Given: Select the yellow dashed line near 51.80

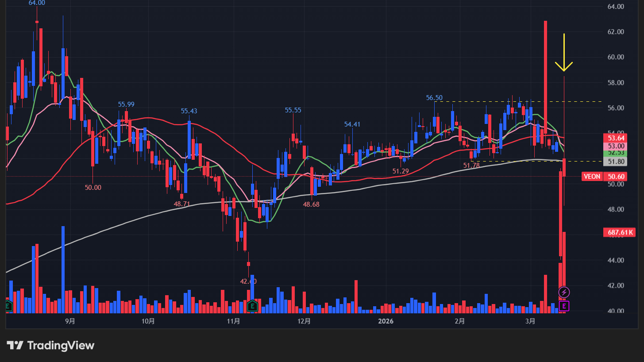Looking at the screenshot, I should pyautogui.click(x=509, y=161).
